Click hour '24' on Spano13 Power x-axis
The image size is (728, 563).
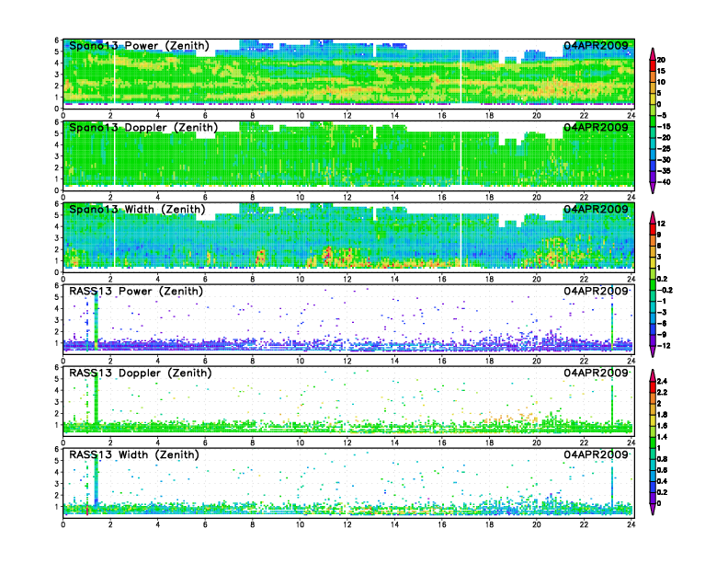click(x=631, y=116)
